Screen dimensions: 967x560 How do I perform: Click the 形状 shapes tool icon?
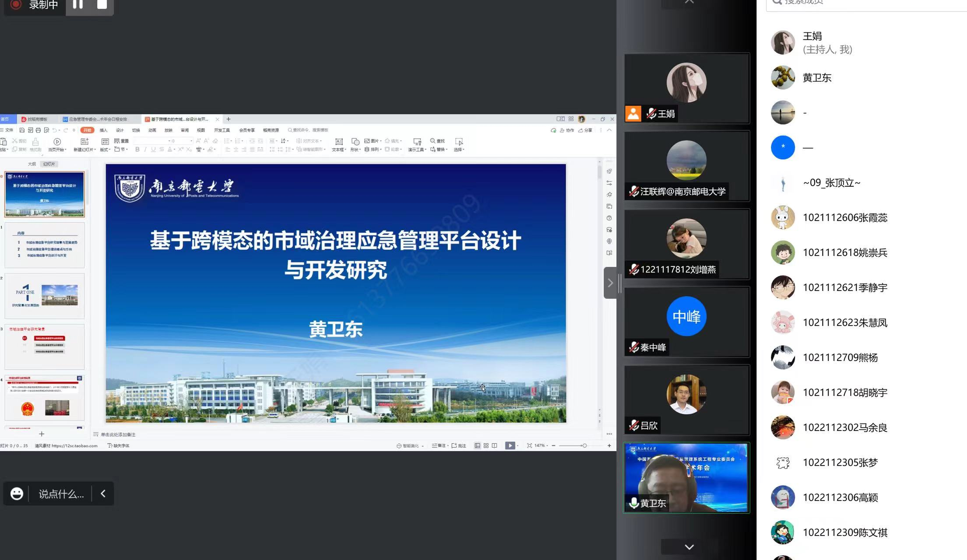coord(355,142)
